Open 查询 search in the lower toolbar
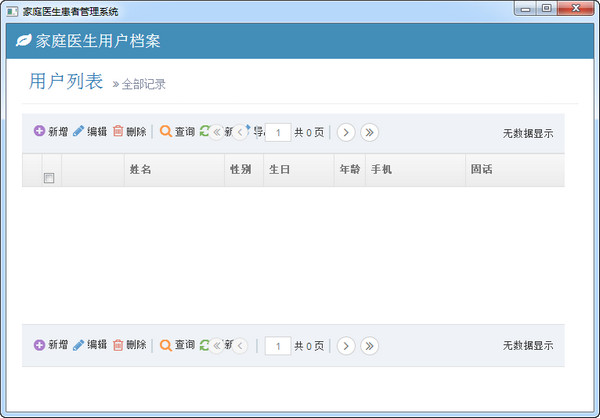Image resolution: width=600 pixels, height=418 pixels. point(177,345)
